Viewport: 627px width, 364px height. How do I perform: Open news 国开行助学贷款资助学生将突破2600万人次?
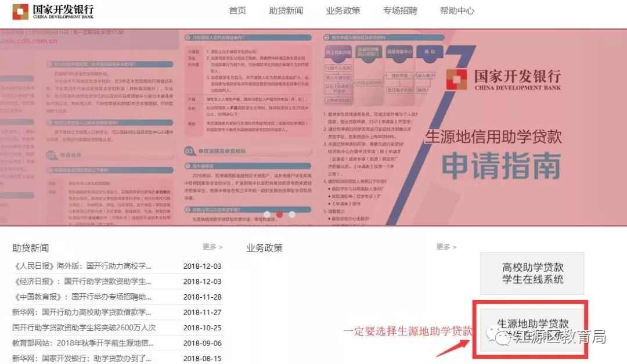coord(84,327)
